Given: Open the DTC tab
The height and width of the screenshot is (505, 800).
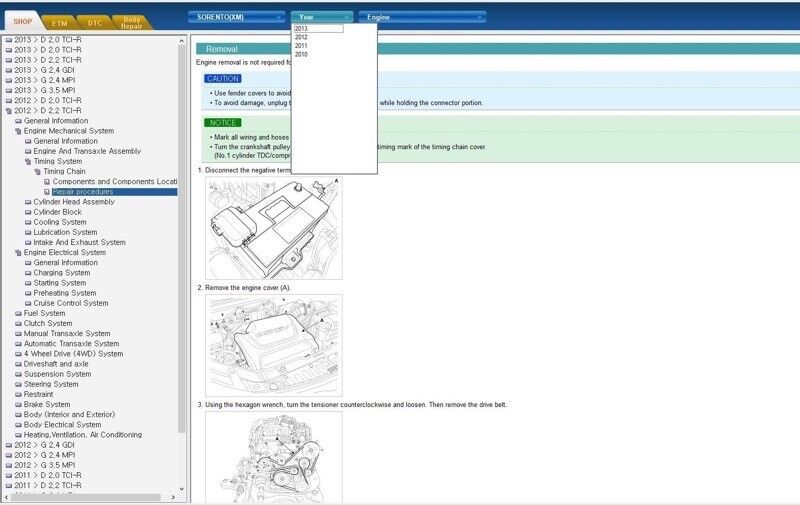Looking at the screenshot, I should (94, 21).
